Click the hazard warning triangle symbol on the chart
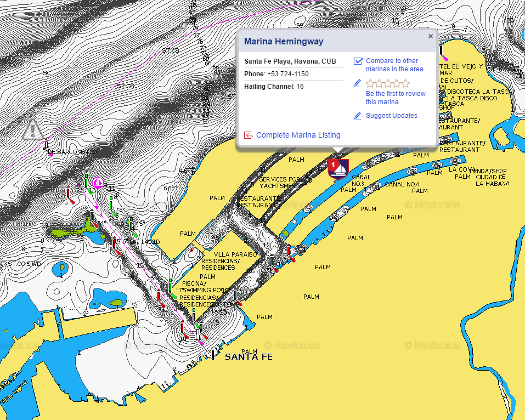The height and width of the screenshot is (420, 525). [x=32, y=130]
